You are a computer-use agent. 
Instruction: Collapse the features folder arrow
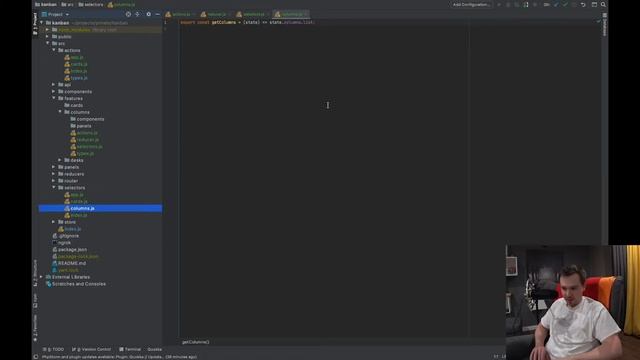click(x=54, y=98)
